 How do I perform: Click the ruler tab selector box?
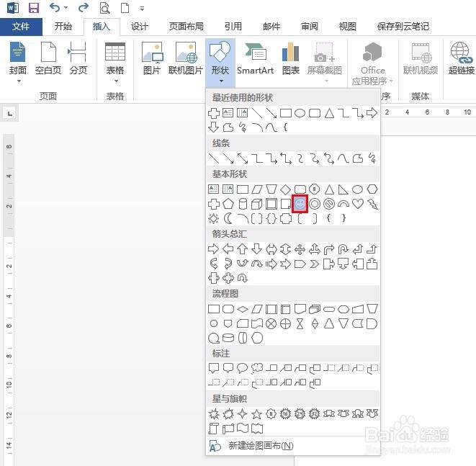point(9,114)
